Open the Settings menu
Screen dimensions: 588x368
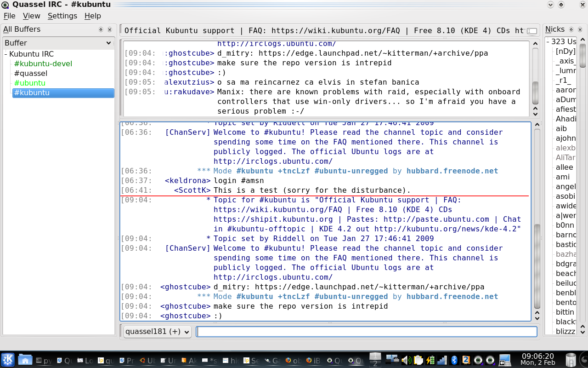click(62, 16)
